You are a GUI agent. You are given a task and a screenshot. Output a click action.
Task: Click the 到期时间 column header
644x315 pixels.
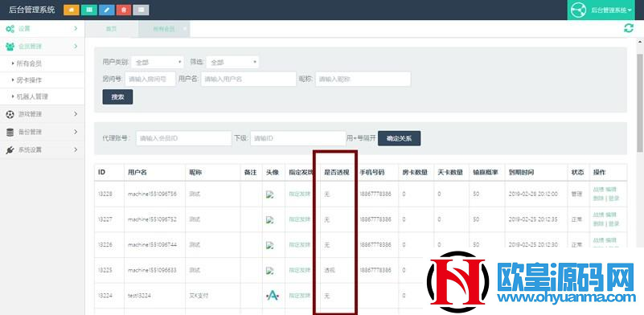521,173
